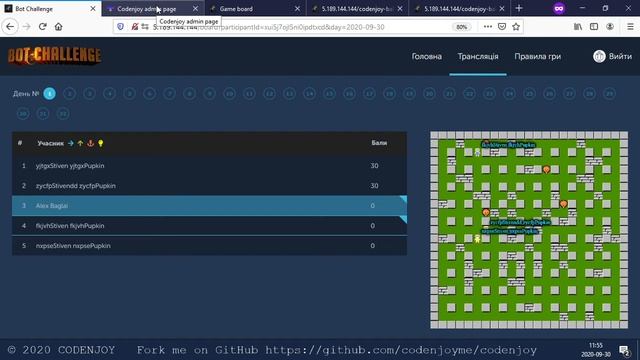Select participant nxpseStiven nxpsePupkin row
640x360 pixels.
pyautogui.click(x=209, y=246)
